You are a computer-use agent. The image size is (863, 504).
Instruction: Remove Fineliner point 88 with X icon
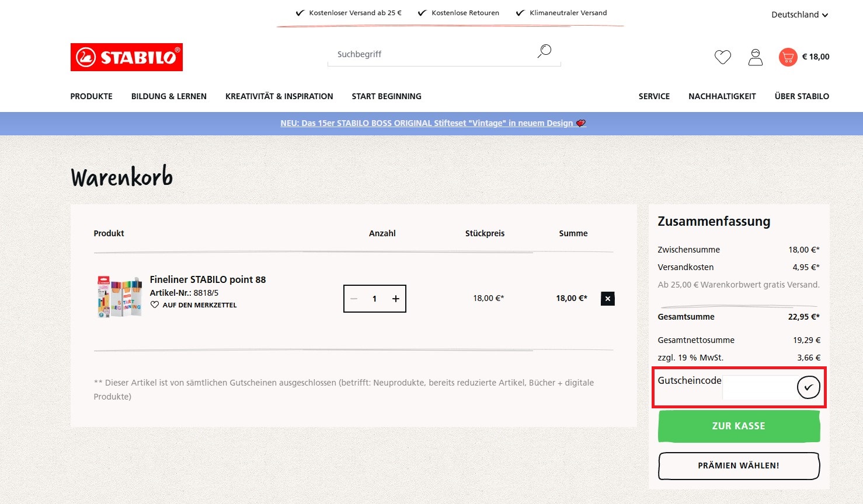tap(608, 299)
